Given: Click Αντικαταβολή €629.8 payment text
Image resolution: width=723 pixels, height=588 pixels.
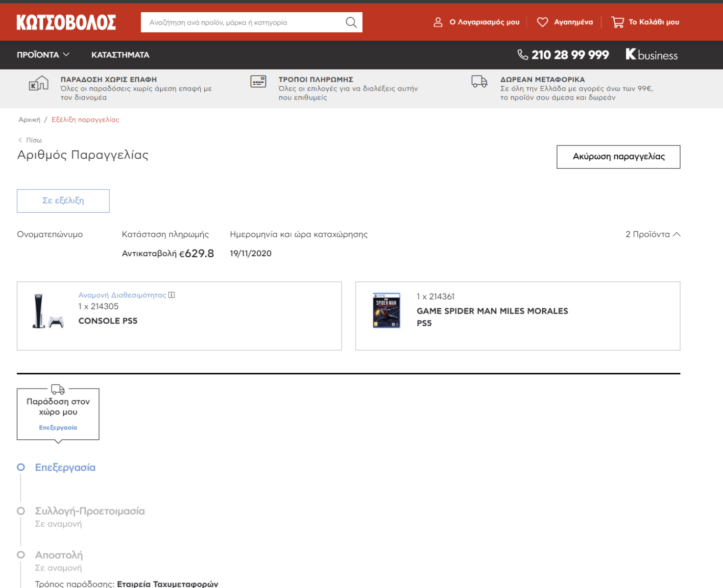Looking at the screenshot, I should (168, 253).
